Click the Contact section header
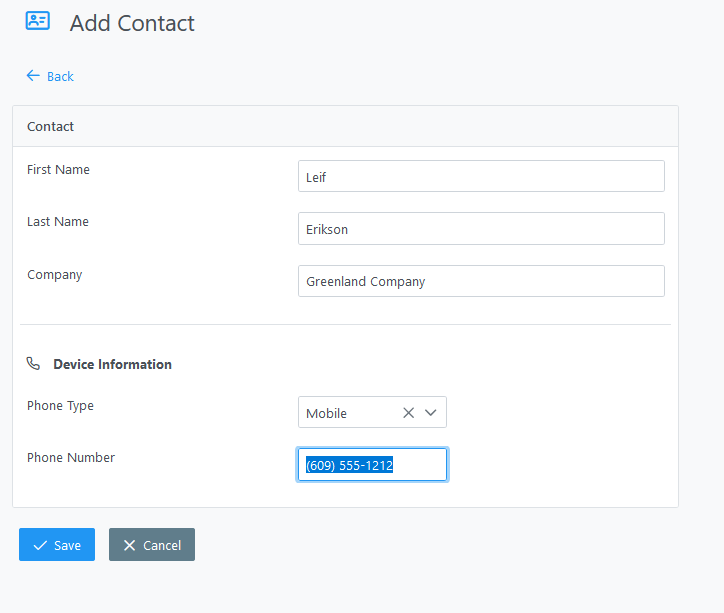The image size is (724, 613). tap(50, 126)
